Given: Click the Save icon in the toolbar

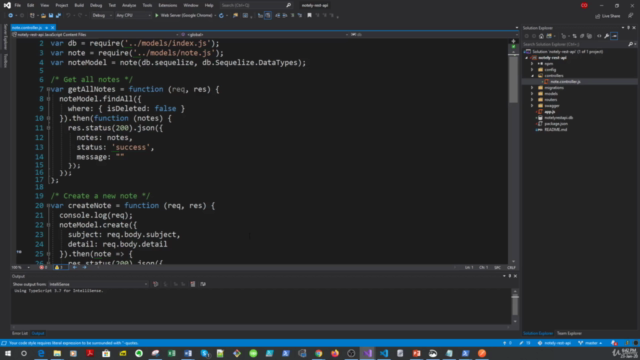Looking at the screenshot, I should pyautogui.click(x=51, y=16).
